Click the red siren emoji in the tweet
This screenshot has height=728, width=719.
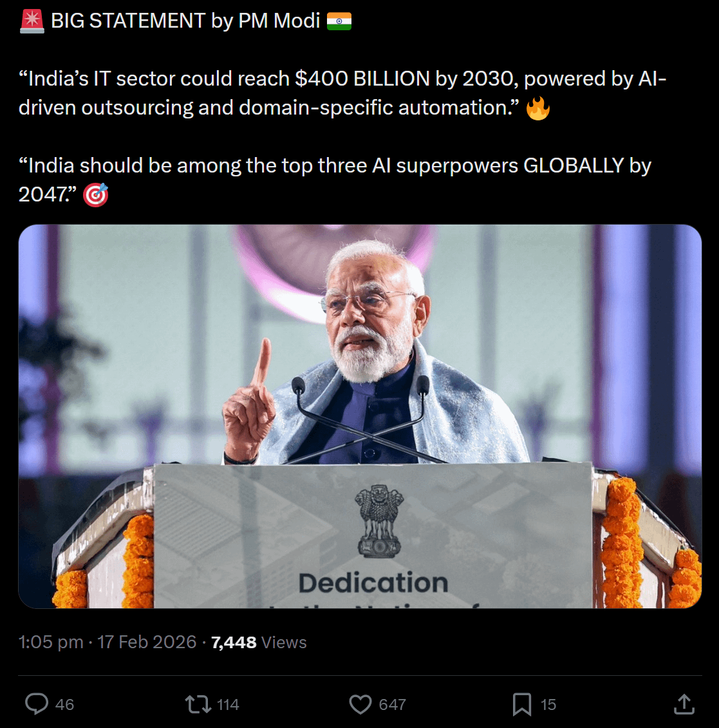32,21
